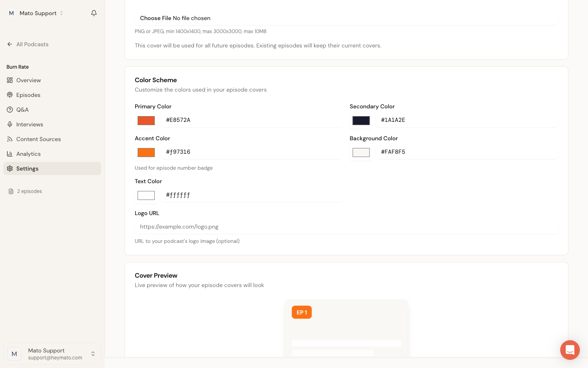Expand the account menu chevron at bottom

click(x=93, y=354)
